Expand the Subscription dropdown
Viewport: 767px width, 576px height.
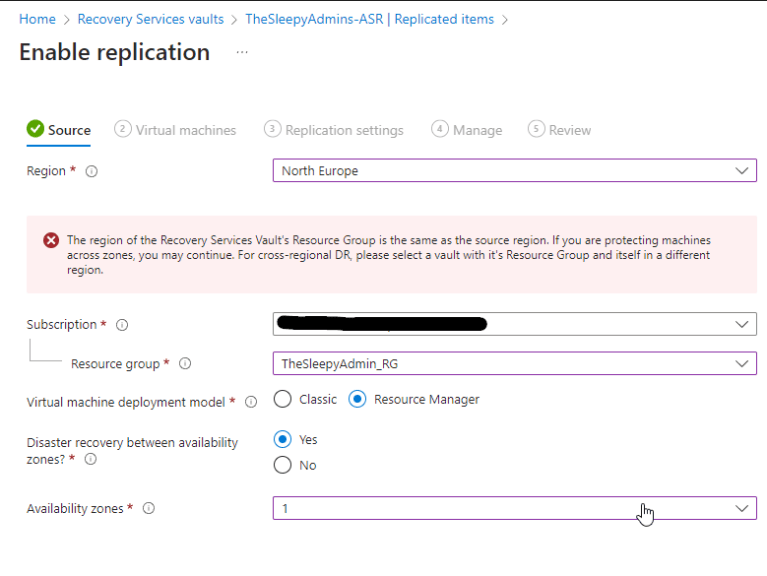(515, 324)
